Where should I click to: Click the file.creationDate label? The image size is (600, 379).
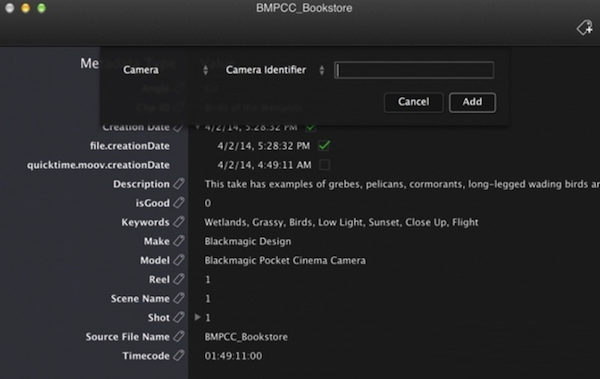[x=130, y=146]
